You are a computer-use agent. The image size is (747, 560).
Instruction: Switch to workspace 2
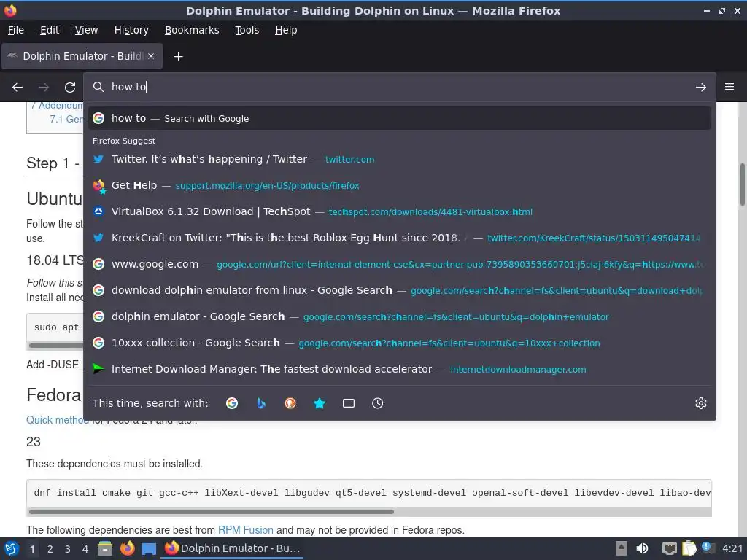[50, 549]
